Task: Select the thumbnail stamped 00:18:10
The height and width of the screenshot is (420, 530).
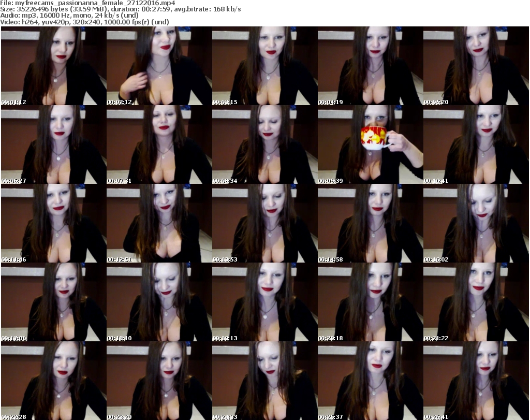Action: point(159,302)
